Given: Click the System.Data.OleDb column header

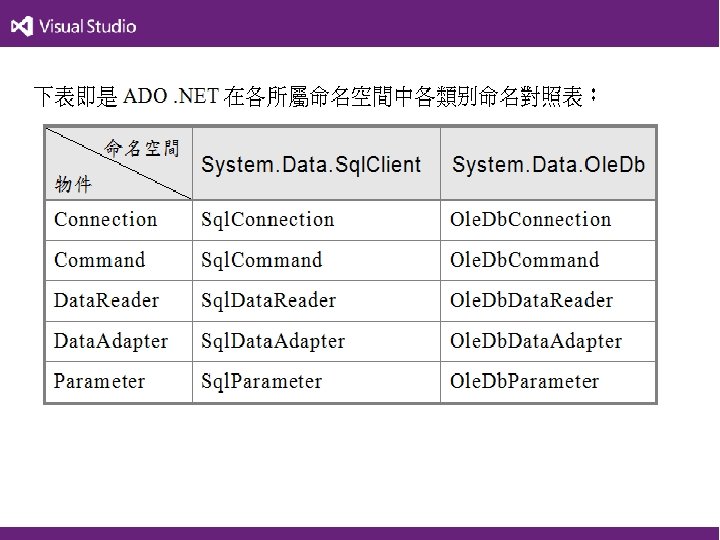Looking at the screenshot, I should click(x=548, y=164).
